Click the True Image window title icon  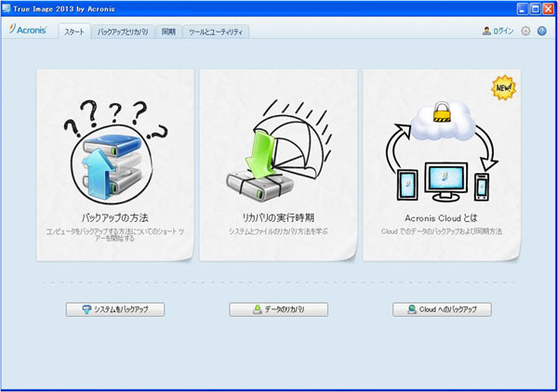click(7, 8)
